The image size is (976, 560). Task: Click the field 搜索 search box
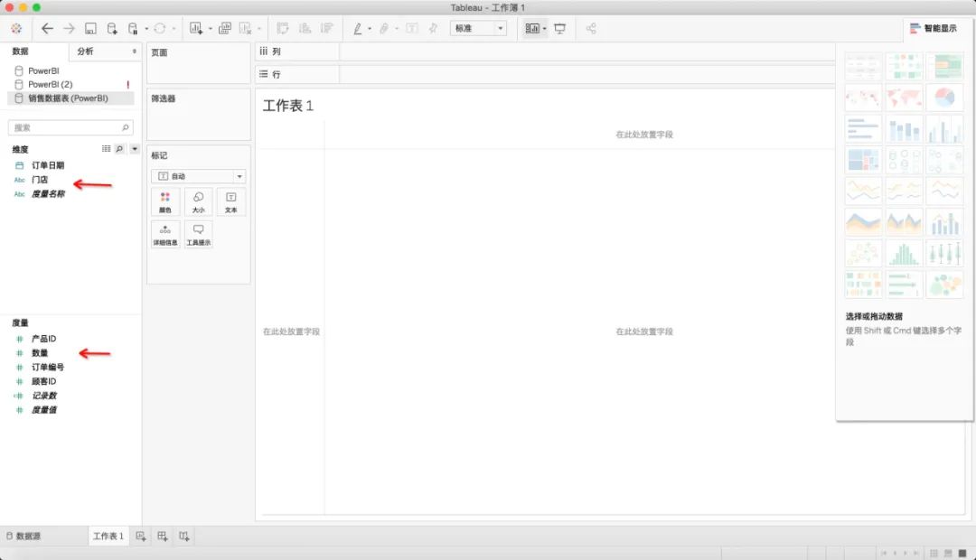(x=70, y=127)
